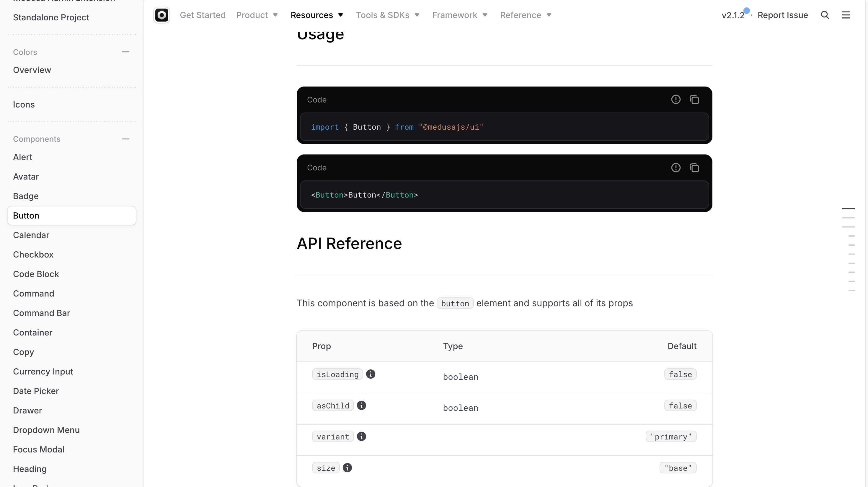Click the info icon next to isLoading prop
This screenshot has height=487, width=868.
pos(371,374)
